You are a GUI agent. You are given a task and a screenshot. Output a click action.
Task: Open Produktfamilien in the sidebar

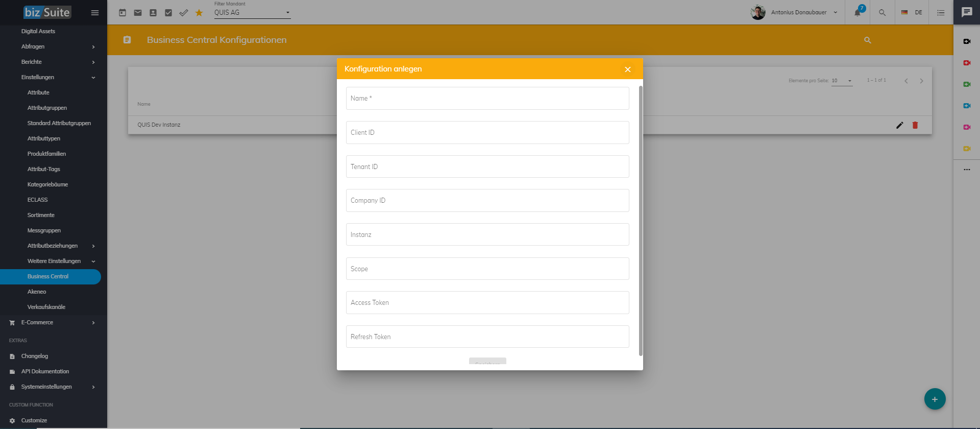(x=46, y=154)
